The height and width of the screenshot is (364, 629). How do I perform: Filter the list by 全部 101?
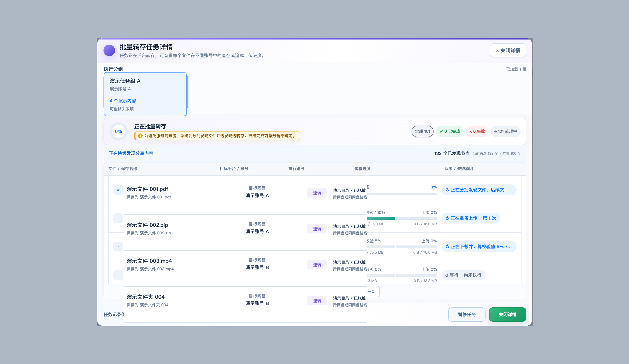point(422,131)
